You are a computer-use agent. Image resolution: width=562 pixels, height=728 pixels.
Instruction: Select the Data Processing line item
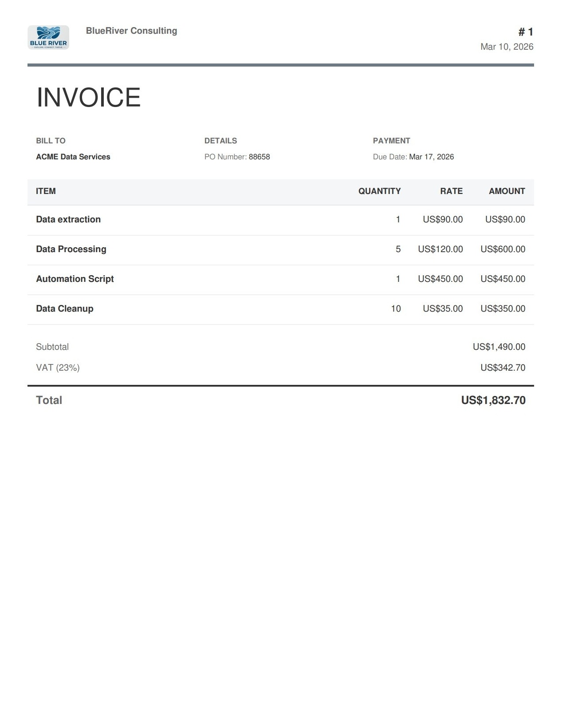(71, 249)
